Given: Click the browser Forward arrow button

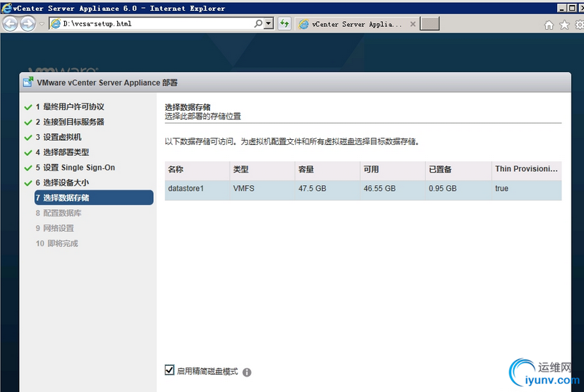Looking at the screenshot, I should click(x=28, y=24).
